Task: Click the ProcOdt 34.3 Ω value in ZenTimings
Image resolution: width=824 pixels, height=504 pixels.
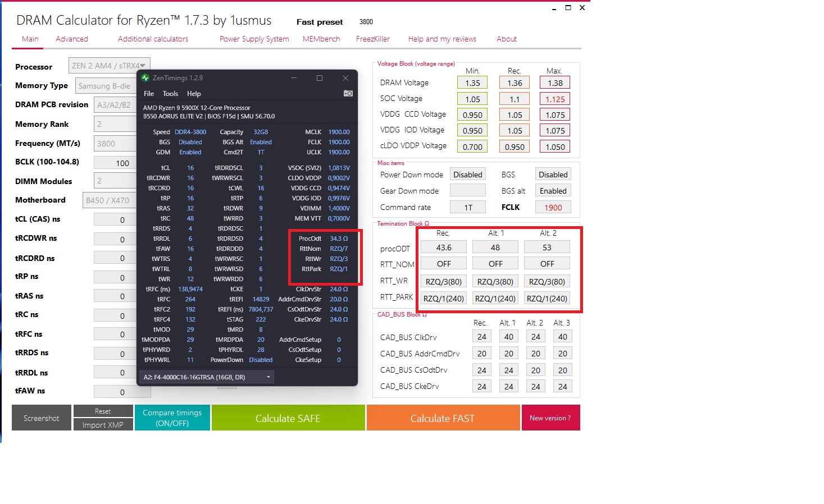Action: click(x=339, y=239)
